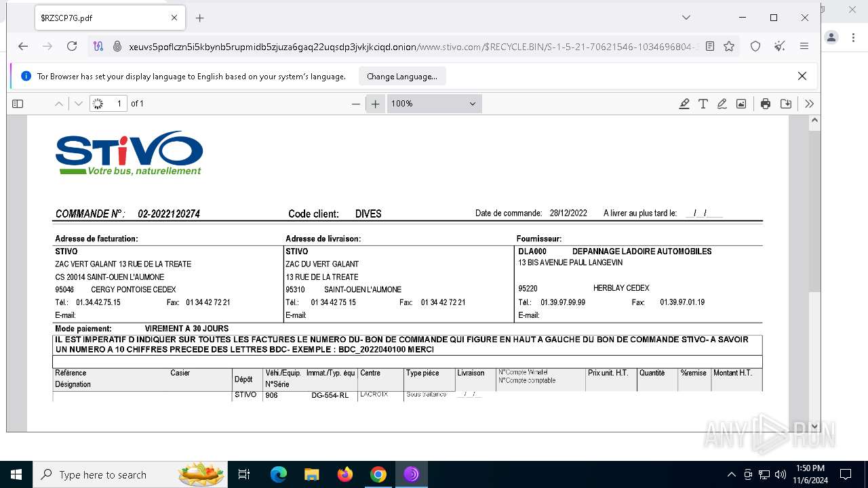Open the security level shield icon

tap(755, 46)
